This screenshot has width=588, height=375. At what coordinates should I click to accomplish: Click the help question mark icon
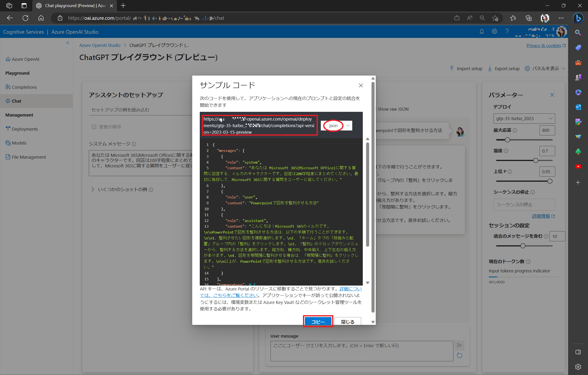pos(507,32)
